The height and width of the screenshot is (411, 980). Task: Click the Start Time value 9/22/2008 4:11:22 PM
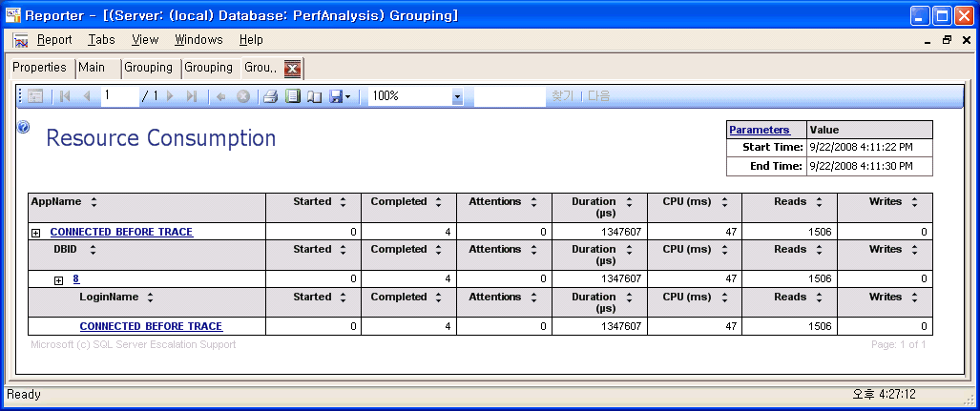(862, 148)
